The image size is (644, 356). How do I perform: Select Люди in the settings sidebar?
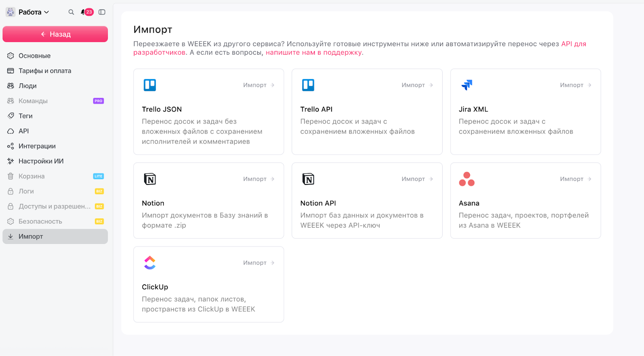[x=27, y=86]
